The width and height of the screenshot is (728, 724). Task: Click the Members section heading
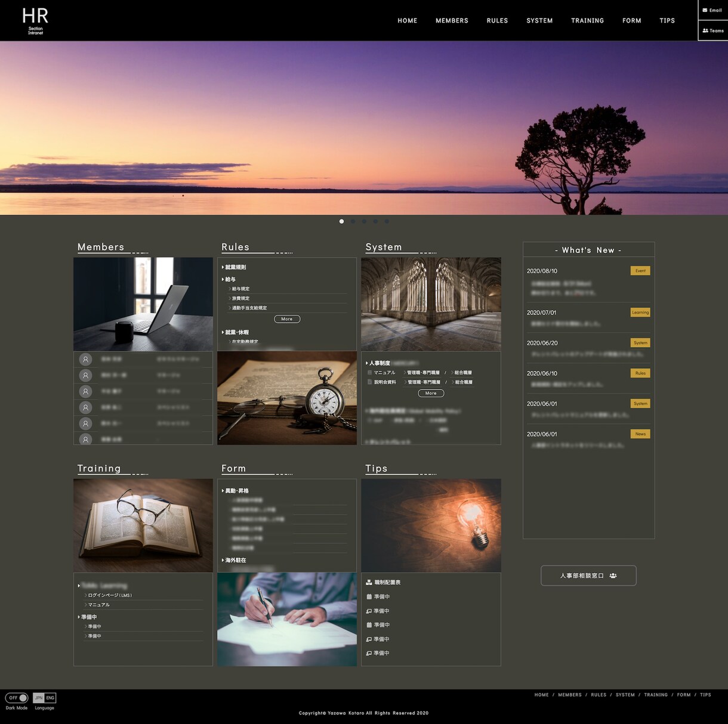click(101, 247)
